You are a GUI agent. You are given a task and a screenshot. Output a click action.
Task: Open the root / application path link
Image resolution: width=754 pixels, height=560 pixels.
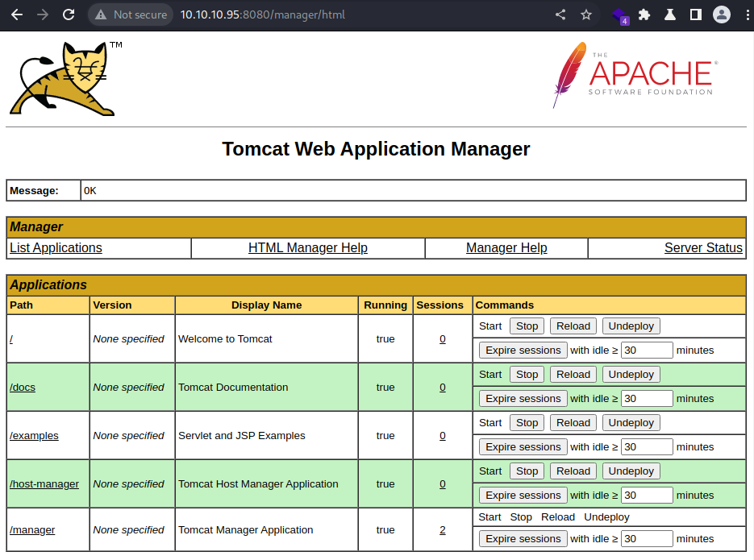[11, 339]
